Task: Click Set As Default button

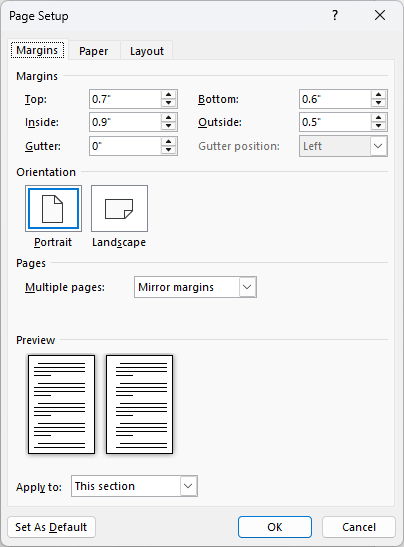Action: click(x=51, y=527)
